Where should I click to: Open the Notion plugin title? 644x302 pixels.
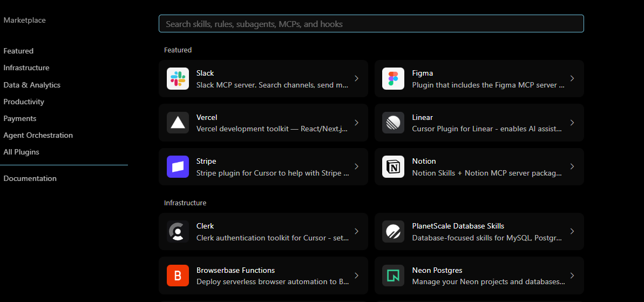tap(424, 161)
